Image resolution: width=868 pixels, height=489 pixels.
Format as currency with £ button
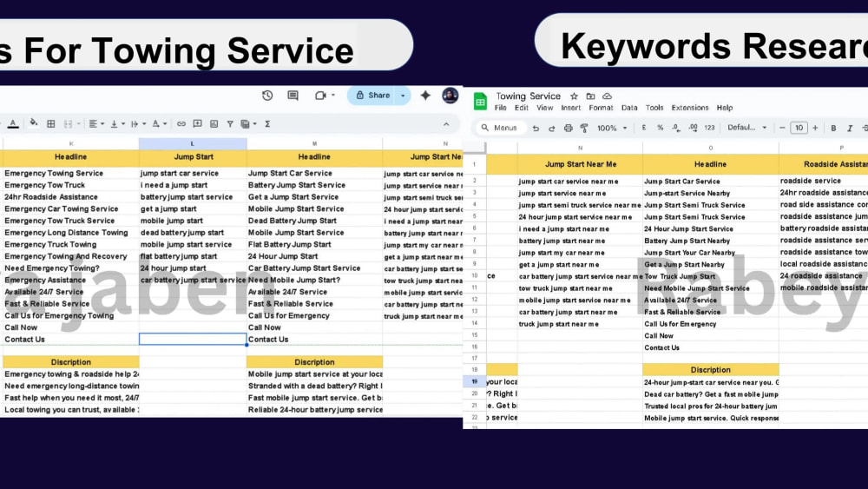click(x=644, y=128)
